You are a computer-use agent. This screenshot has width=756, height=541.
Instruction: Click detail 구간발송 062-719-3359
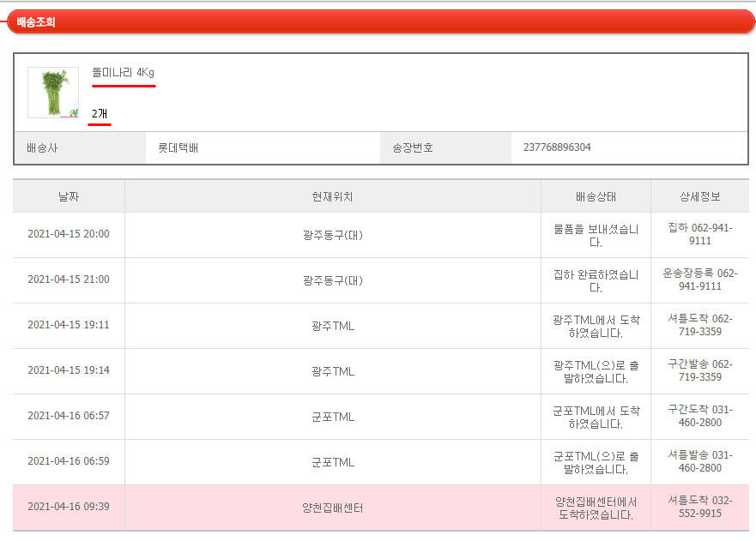700,370
